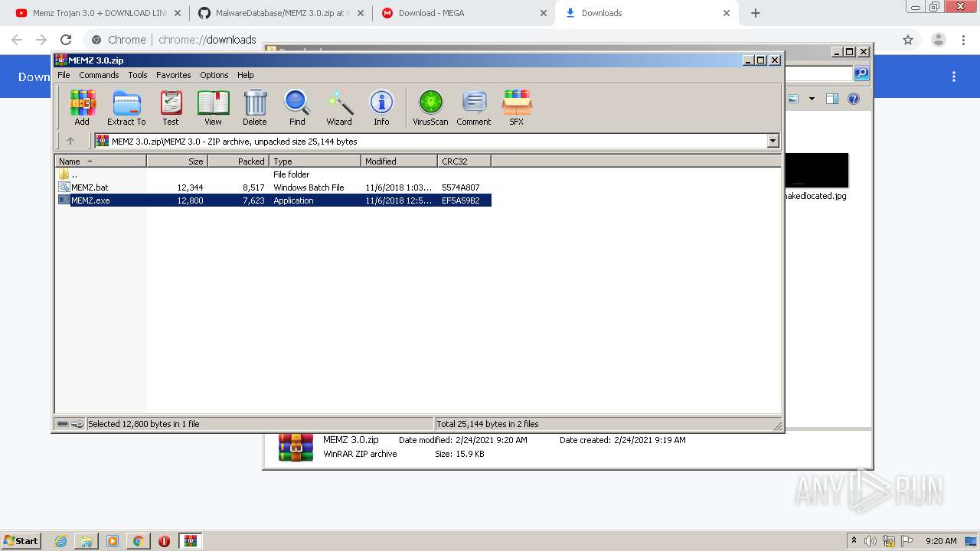
Task: Click clock showing 9:20 AM
Action: pyautogui.click(x=941, y=541)
